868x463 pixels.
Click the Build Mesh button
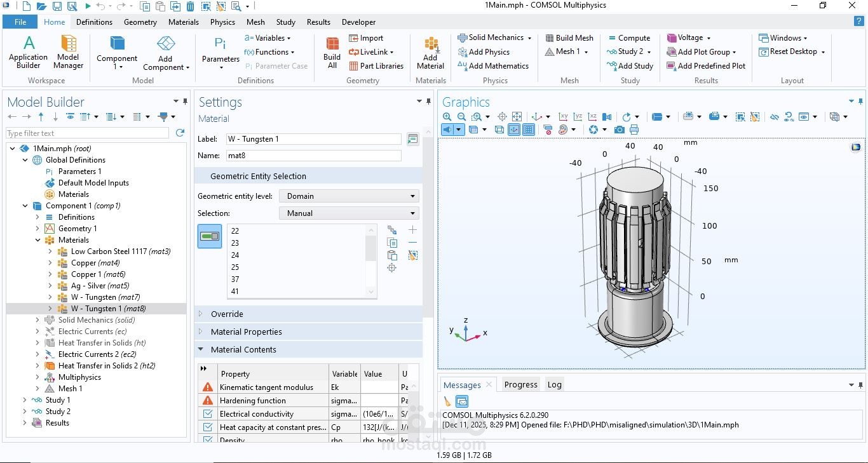coord(569,37)
